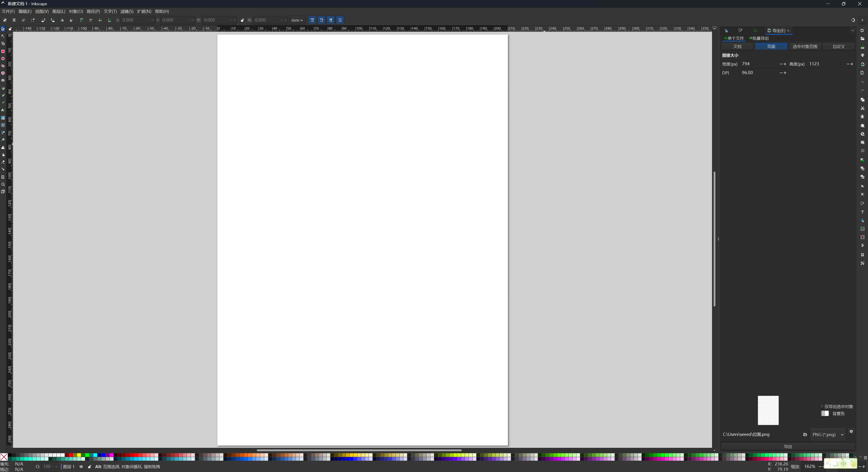This screenshot has height=472, width=868.
Task: Toggle the 图层 1 visibility eye
Action: coord(81,467)
